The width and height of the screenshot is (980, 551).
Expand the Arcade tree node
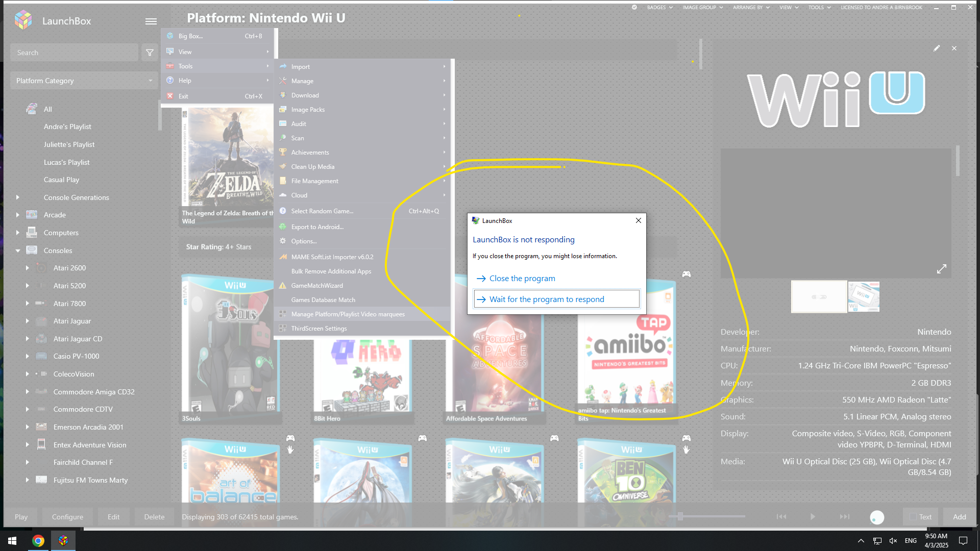(x=18, y=215)
